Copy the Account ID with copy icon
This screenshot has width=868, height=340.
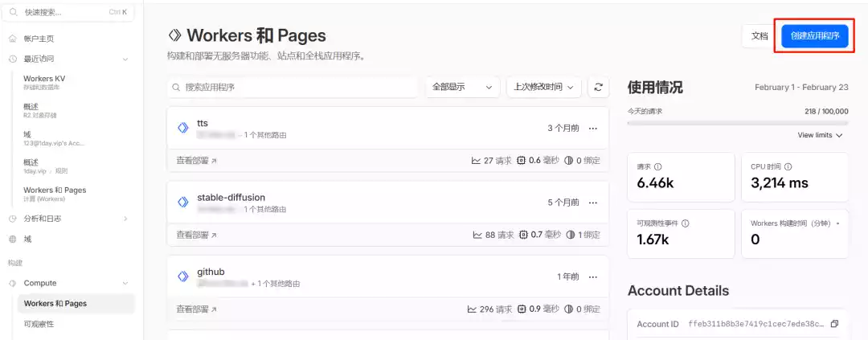(x=833, y=324)
